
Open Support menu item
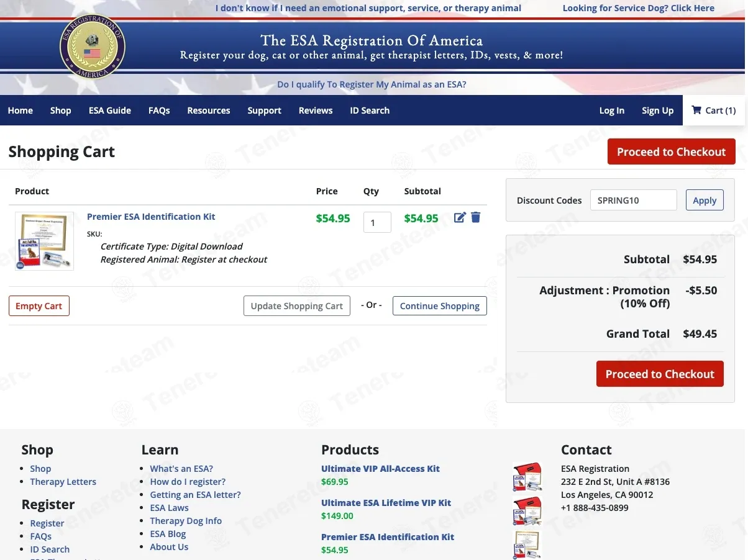pos(265,111)
